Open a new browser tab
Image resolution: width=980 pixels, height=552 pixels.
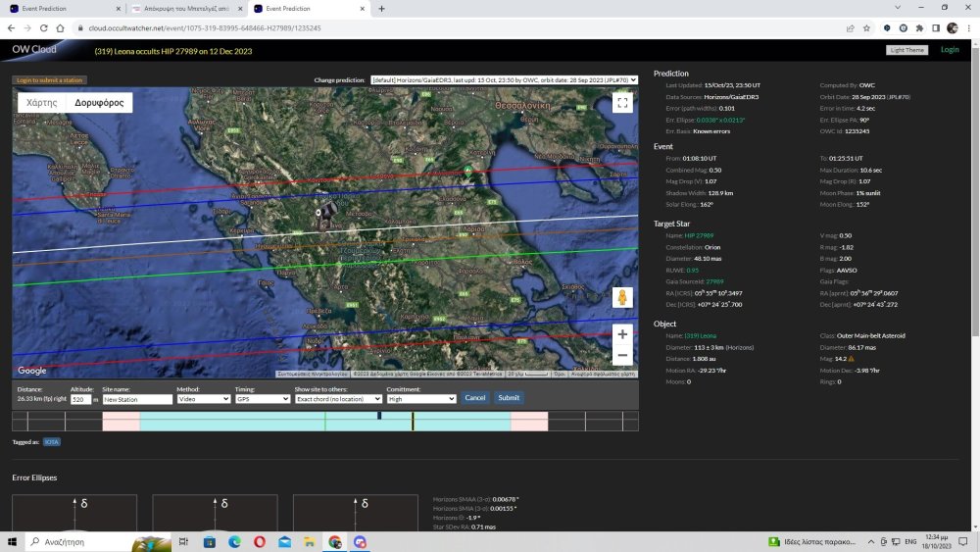381,9
